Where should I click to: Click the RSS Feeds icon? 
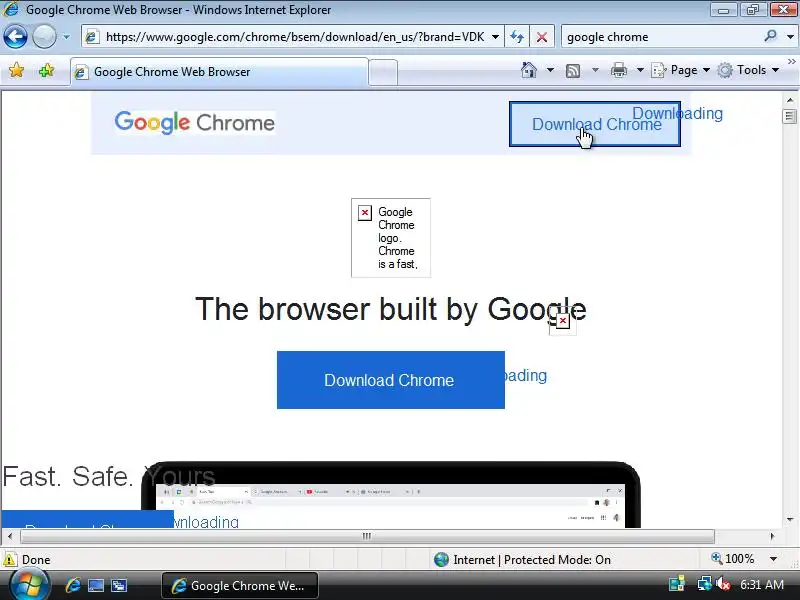point(573,70)
